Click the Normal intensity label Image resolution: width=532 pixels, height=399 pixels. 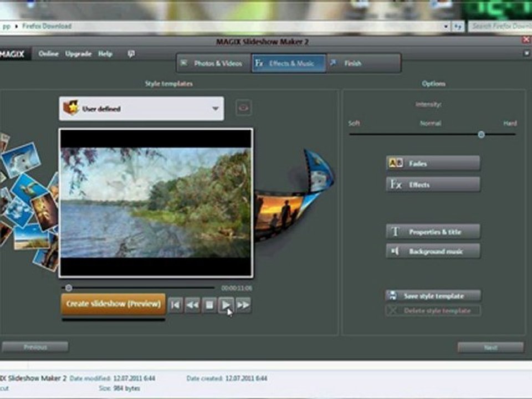point(431,123)
